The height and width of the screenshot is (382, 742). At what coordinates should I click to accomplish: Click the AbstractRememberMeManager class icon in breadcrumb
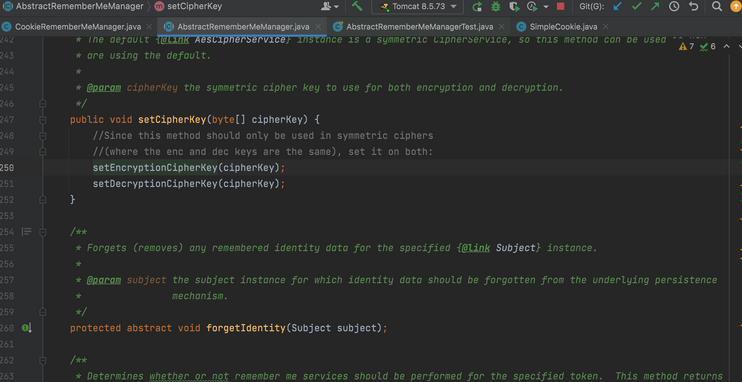click(8, 7)
